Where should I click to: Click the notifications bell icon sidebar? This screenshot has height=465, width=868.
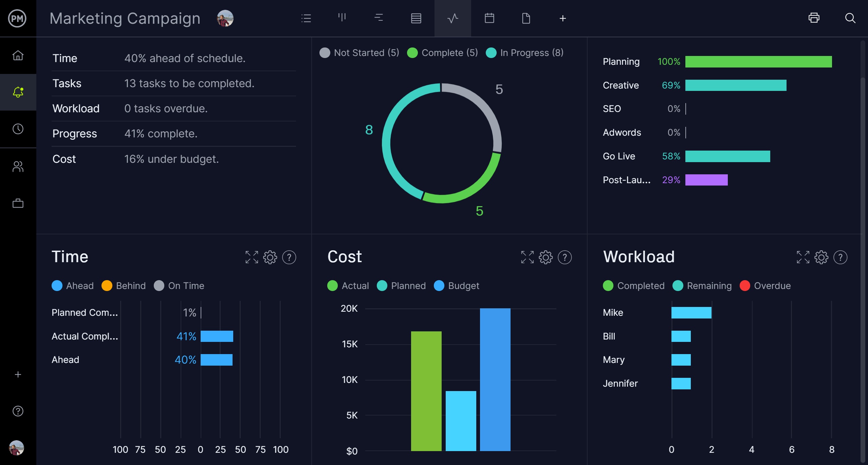[x=17, y=92]
